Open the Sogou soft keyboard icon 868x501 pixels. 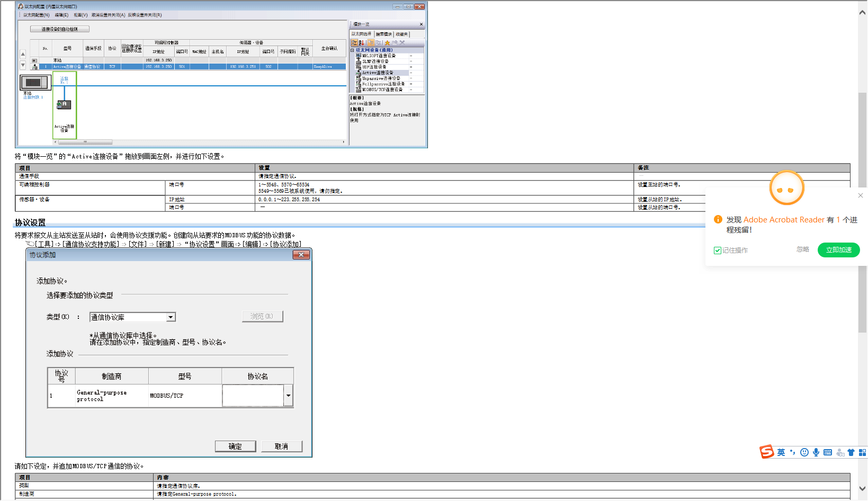pyautogui.click(x=828, y=452)
